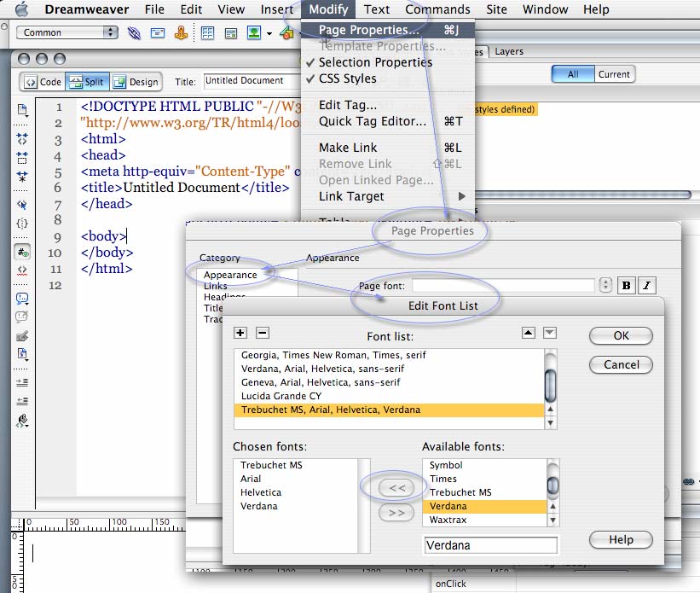The height and width of the screenshot is (593, 700).
Task: Open recent snippets in coding toolbar
Action: pos(22,354)
